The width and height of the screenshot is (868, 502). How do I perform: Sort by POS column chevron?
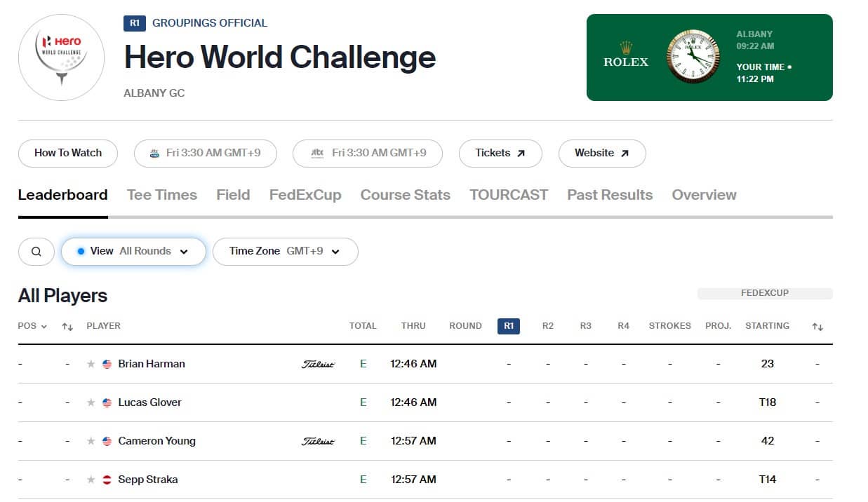[44, 326]
